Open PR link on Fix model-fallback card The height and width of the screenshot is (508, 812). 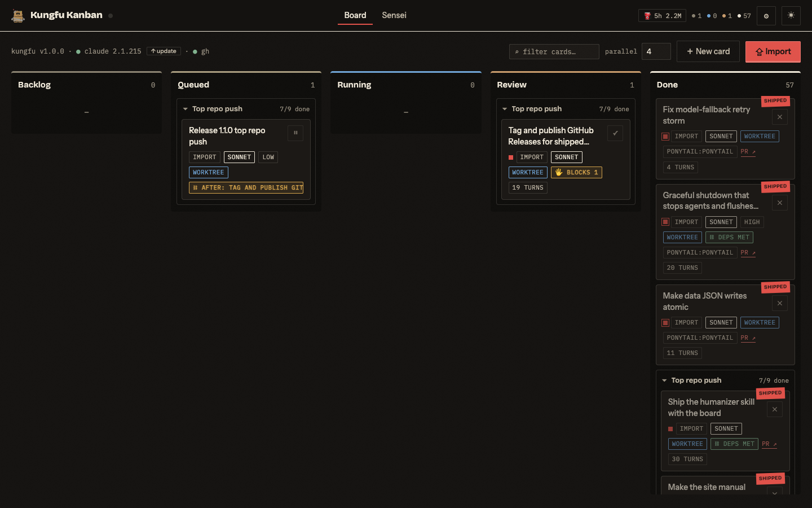748,152
